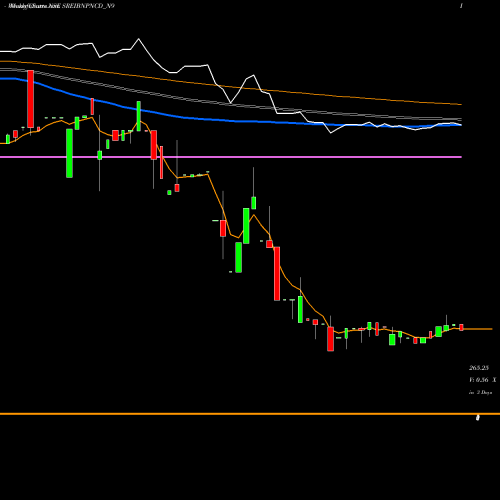Click the magenta horizontal level line
This screenshot has width=500, height=500.
(231, 157)
